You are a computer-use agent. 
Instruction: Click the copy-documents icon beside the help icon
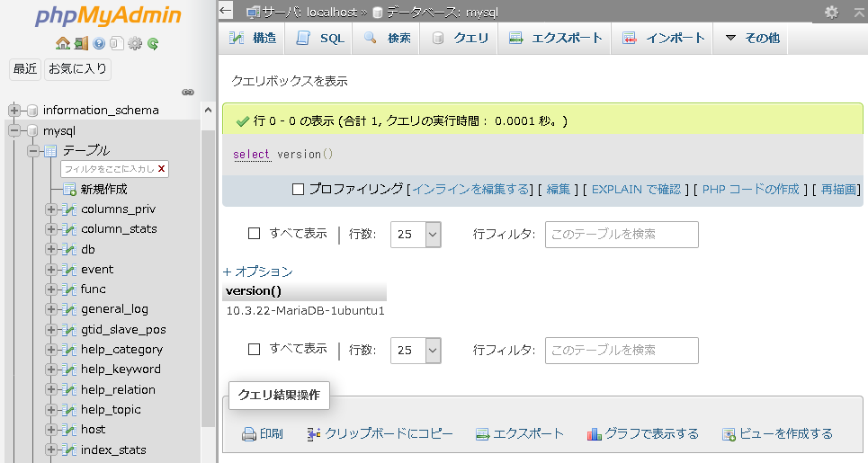[x=117, y=44]
